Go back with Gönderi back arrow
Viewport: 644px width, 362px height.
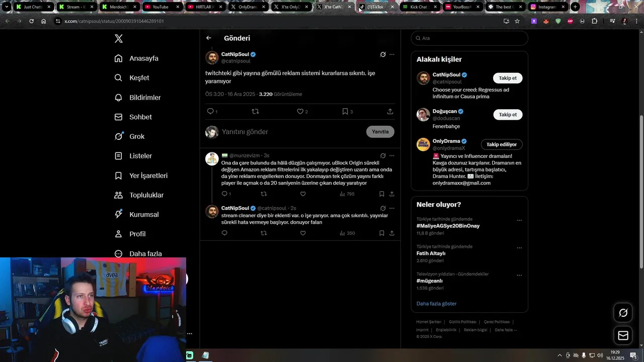click(x=209, y=38)
